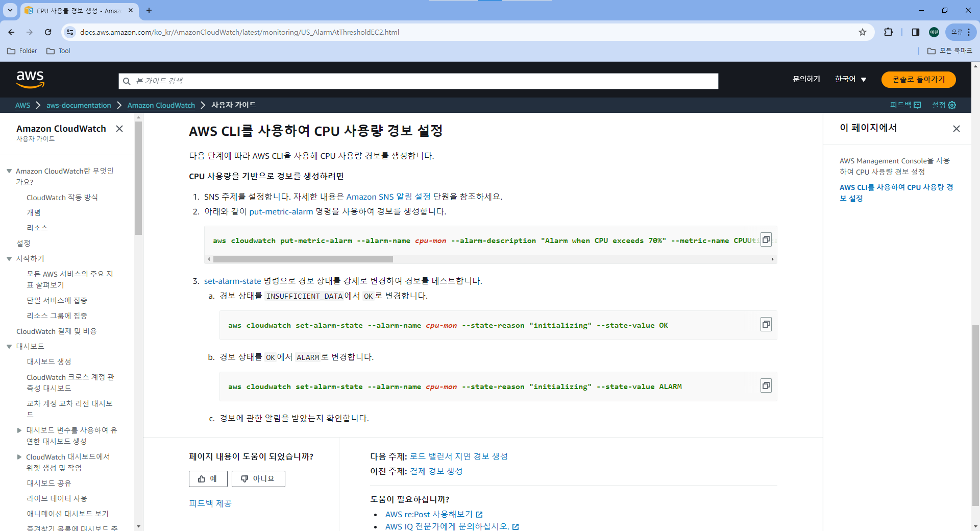Click the AWS logo in header
The width and height of the screenshot is (980, 531).
(x=30, y=80)
